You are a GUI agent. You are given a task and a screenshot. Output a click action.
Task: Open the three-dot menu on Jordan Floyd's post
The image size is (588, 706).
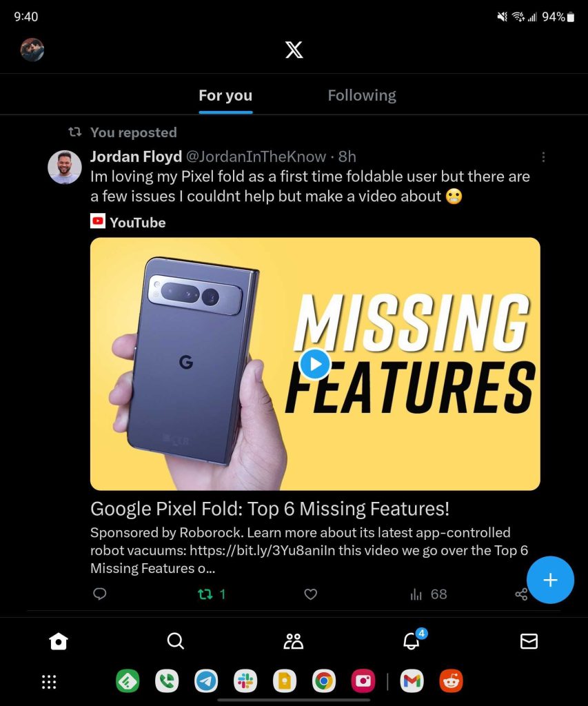543,157
